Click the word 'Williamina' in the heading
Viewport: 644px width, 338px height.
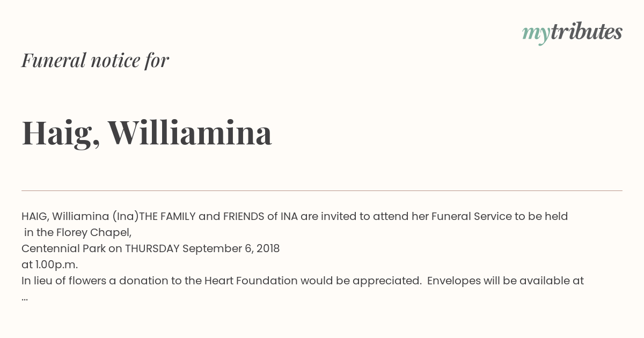190,133
